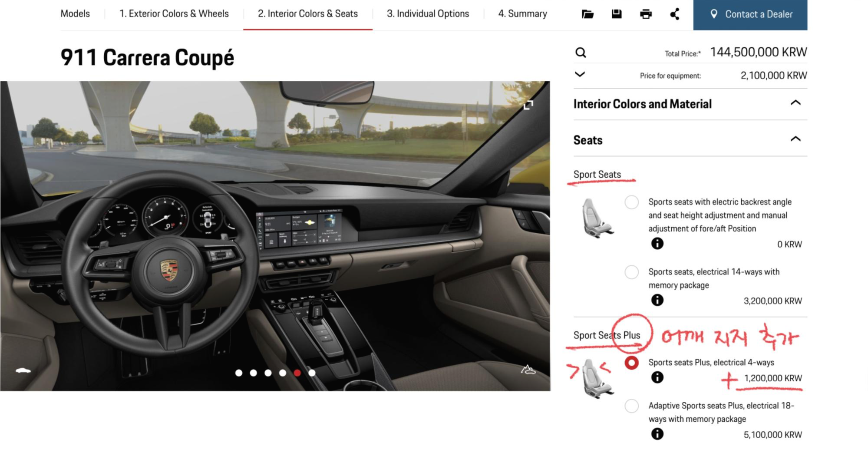Go to the Models tab
This screenshot has height=453, width=868.
point(75,14)
